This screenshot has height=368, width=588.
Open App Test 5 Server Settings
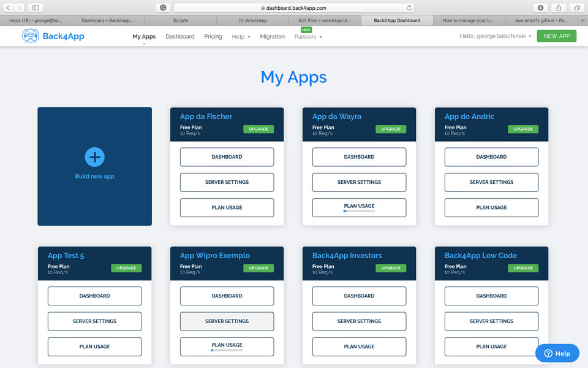point(94,321)
